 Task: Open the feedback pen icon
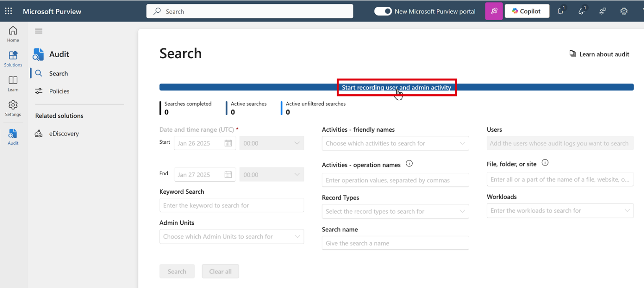(582, 11)
